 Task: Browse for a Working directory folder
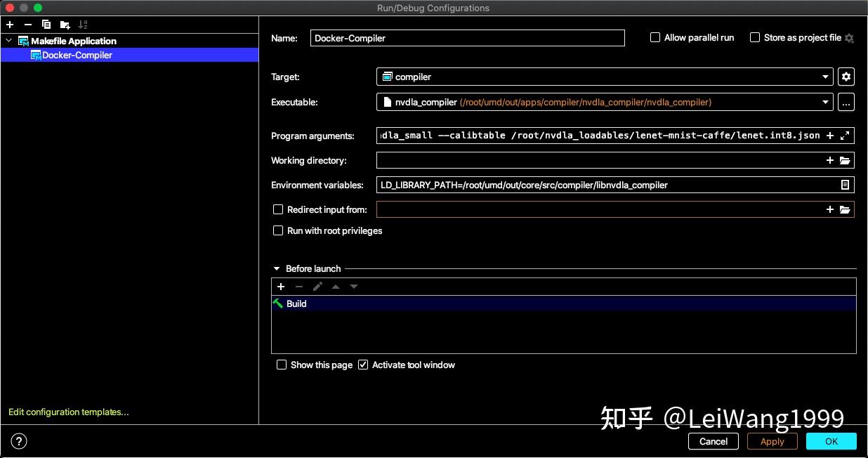tap(846, 160)
